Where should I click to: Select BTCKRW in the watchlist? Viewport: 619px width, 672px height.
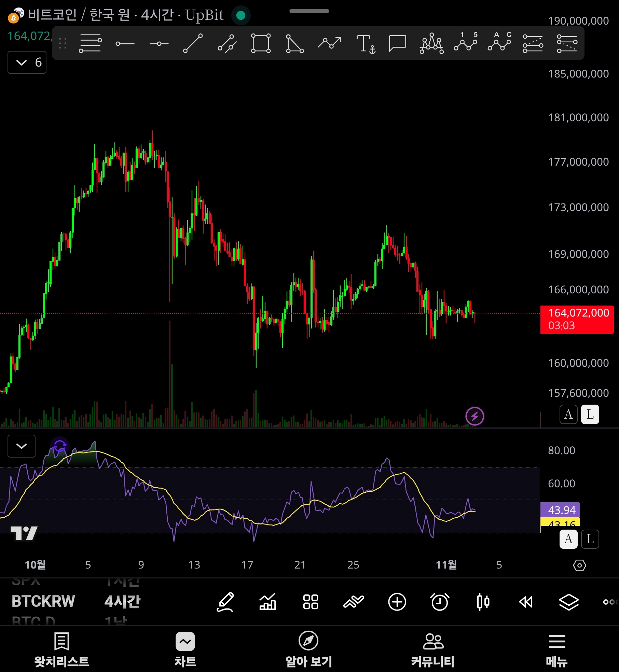pos(43,601)
